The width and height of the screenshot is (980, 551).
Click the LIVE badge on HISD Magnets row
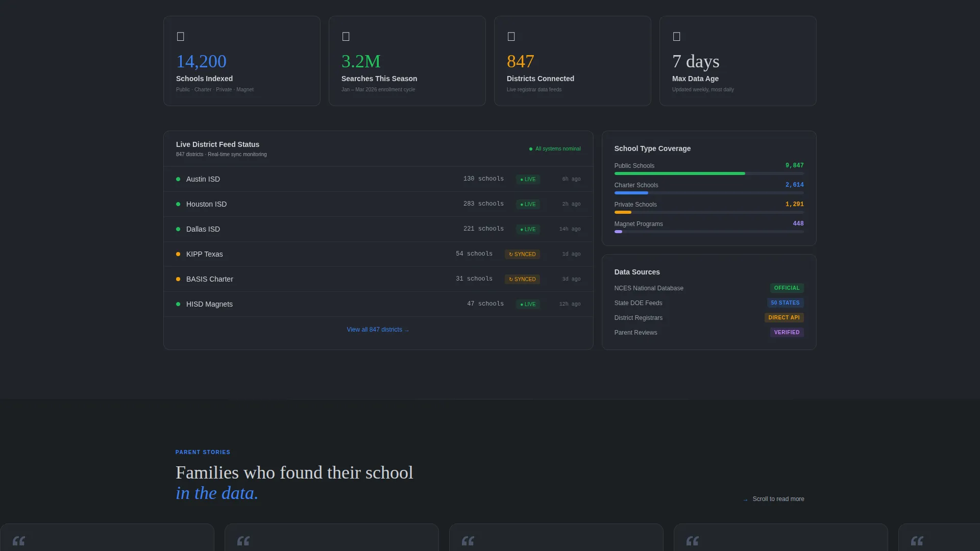(x=528, y=304)
